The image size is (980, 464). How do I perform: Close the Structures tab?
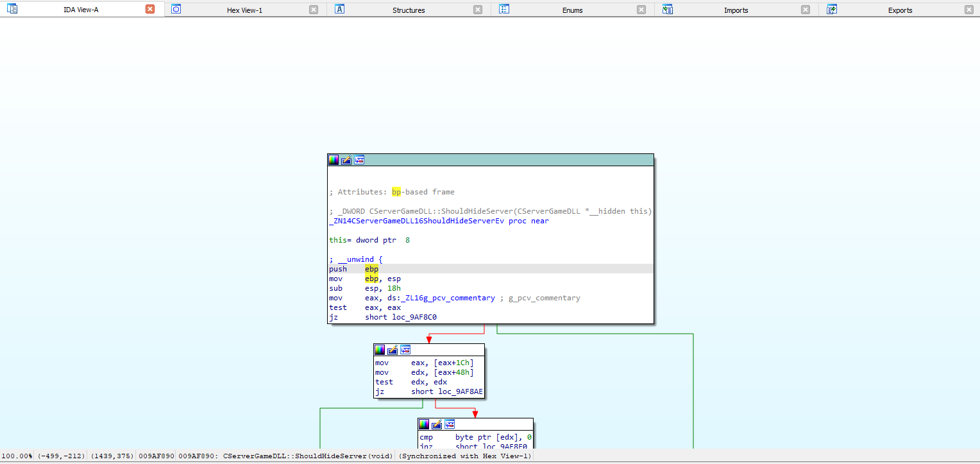pyautogui.click(x=478, y=10)
